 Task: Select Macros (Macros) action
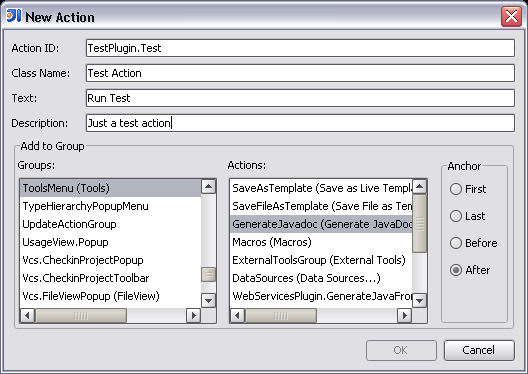tap(321, 242)
